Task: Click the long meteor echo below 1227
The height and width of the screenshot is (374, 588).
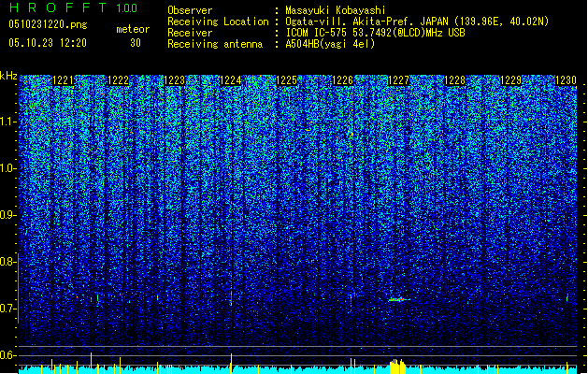Action: (398, 299)
